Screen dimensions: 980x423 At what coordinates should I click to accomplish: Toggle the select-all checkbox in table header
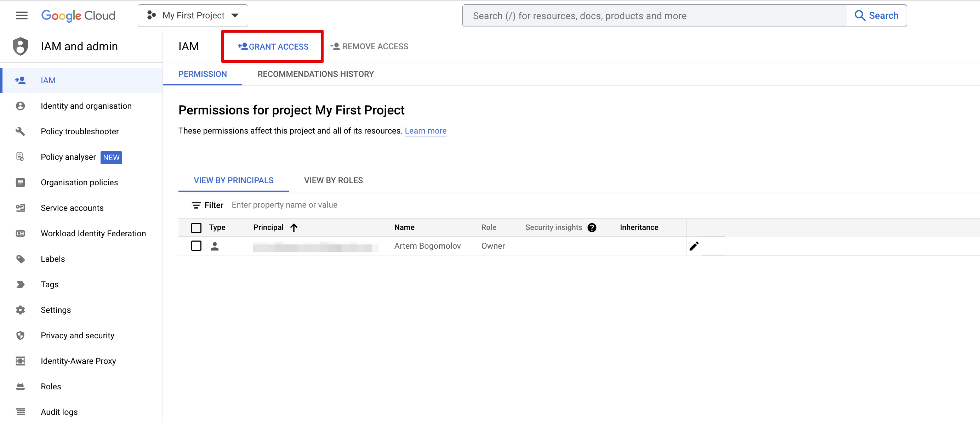click(x=196, y=228)
